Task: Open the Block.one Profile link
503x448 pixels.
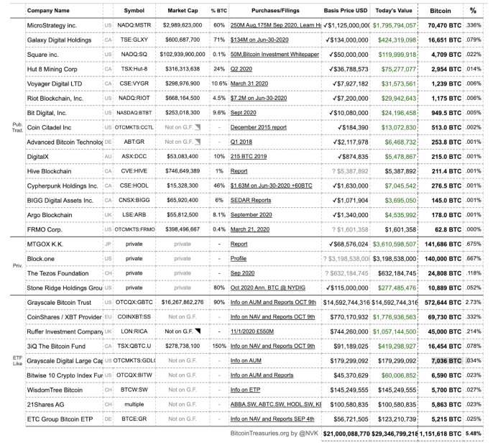Action: (239, 259)
